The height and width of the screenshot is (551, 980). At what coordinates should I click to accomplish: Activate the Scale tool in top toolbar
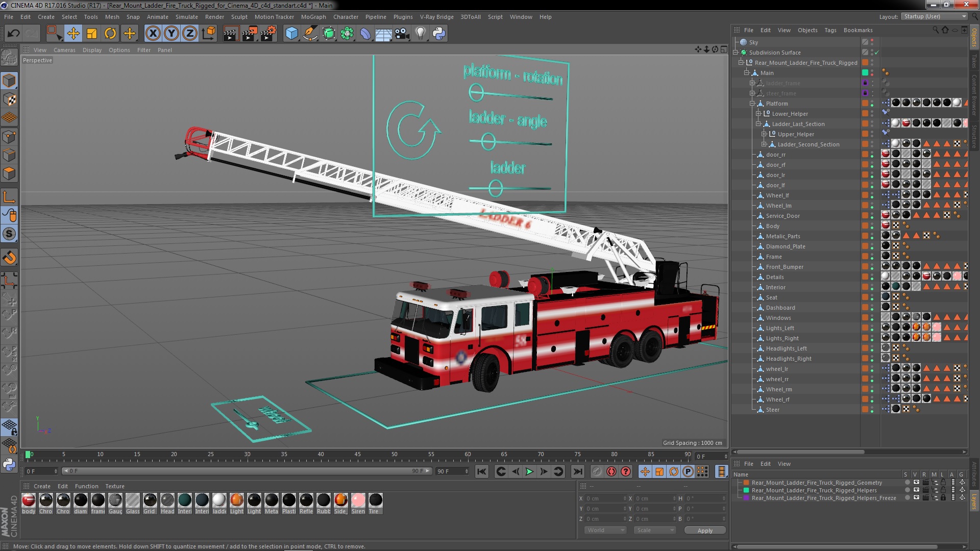point(92,34)
